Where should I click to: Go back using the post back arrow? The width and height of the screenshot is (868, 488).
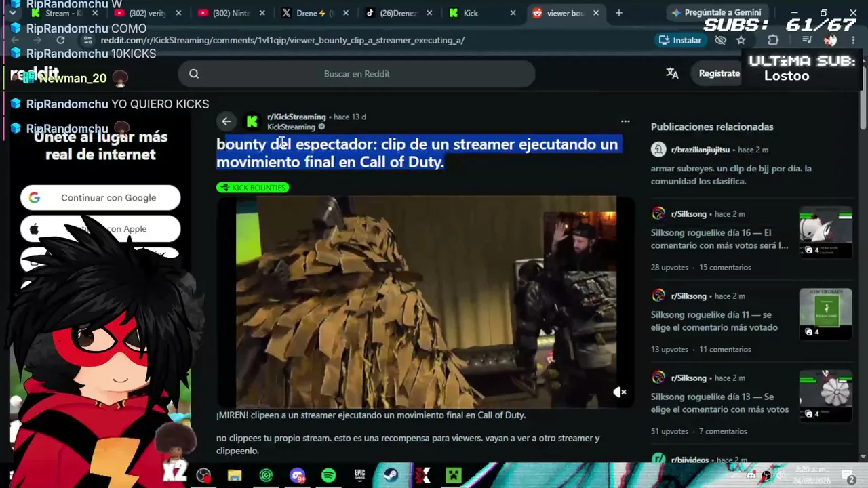pyautogui.click(x=226, y=121)
